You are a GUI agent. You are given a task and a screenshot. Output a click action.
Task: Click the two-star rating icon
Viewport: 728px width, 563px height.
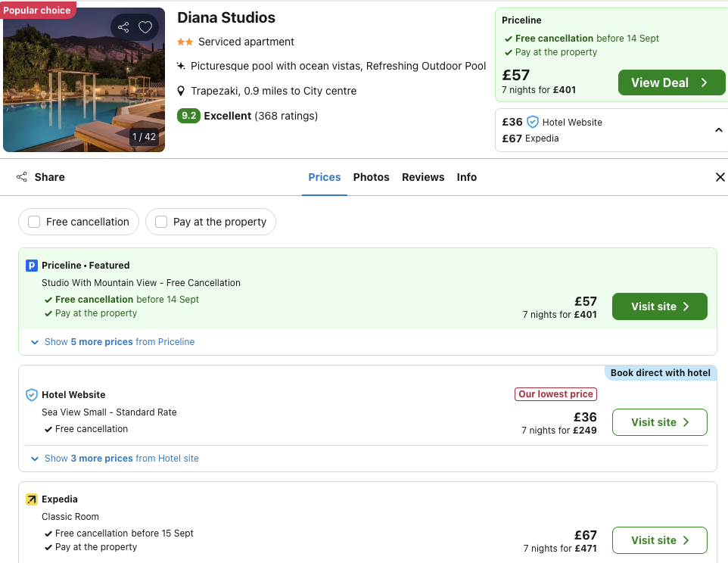(x=185, y=42)
